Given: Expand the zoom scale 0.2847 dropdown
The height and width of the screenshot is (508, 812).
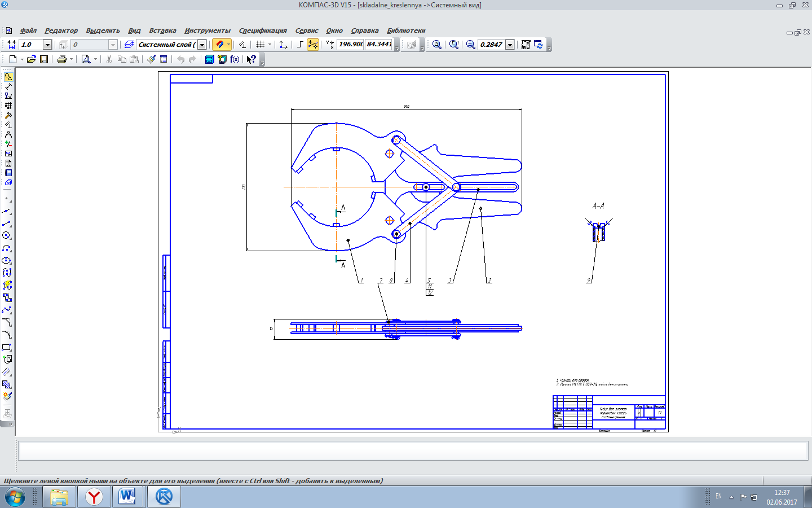Looking at the screenshot, I should (x=510, y=45).
